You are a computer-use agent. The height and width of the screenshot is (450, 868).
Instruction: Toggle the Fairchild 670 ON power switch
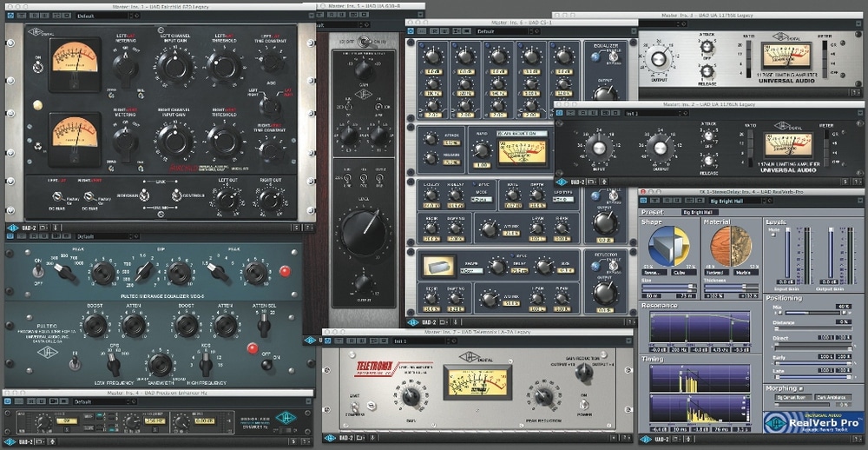pos(39,68)
